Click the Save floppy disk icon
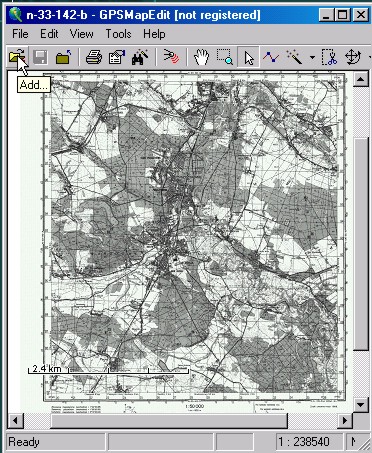The width and height of the screenshot is (372, 453). (x=40, y=57)
